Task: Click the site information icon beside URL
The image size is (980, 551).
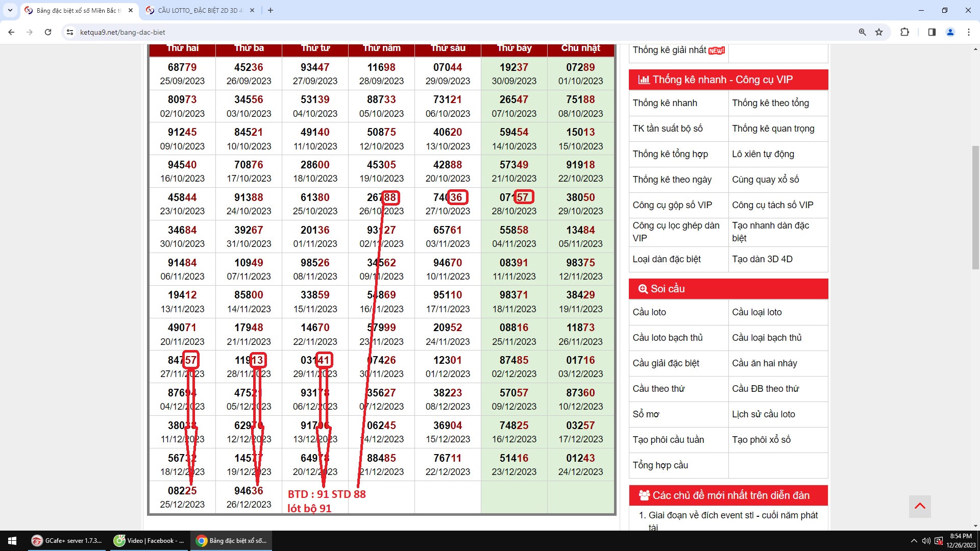Action: click(70, 32)
